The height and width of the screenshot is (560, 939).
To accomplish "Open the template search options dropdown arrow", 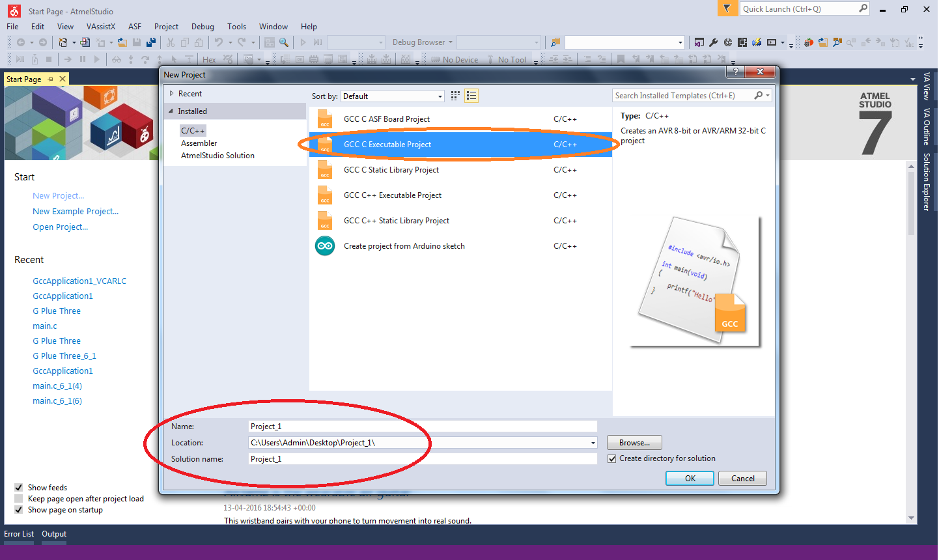I will coord(768,96).
